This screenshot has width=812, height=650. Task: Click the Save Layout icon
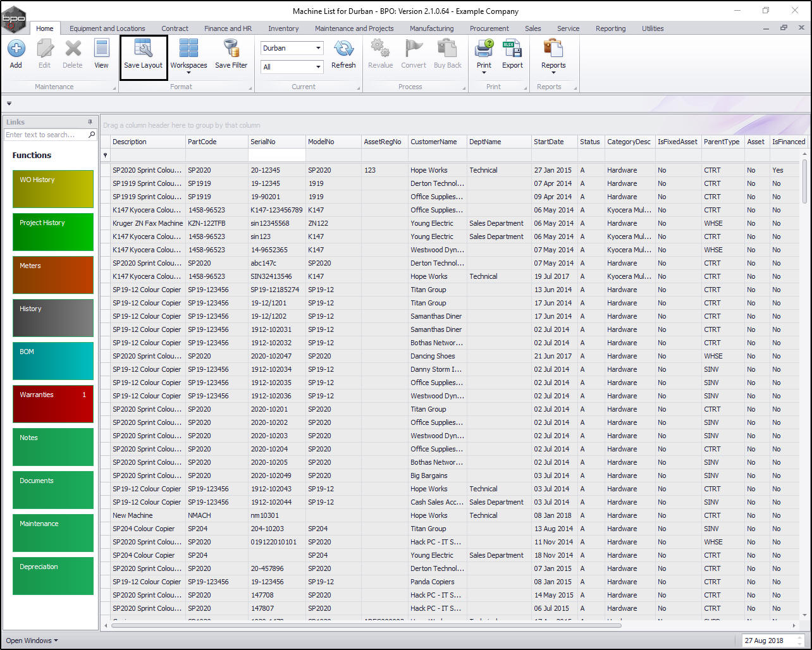click(143, 48)
